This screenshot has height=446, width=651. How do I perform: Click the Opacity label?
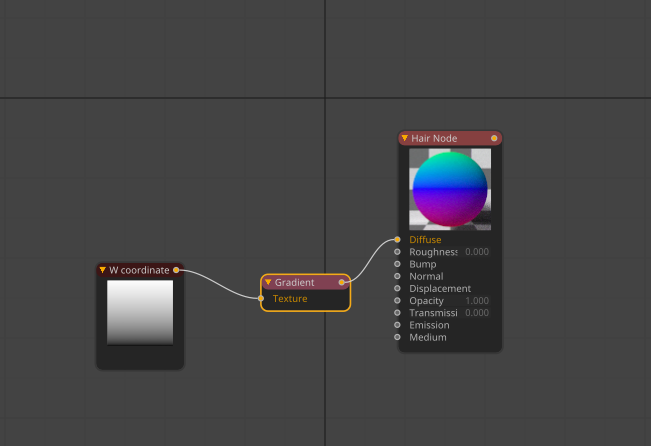[426, 301]
